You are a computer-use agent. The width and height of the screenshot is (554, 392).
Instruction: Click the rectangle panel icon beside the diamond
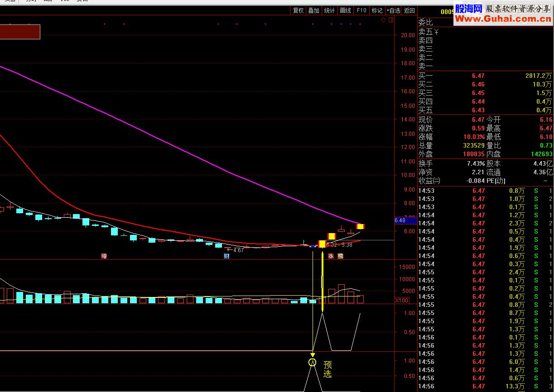coord(391,20)
